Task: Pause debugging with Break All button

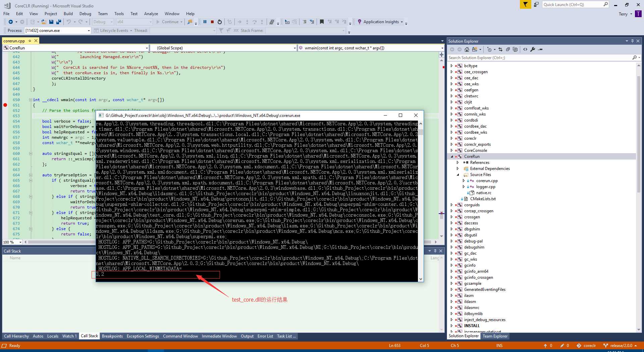Action: coord(205,22)
